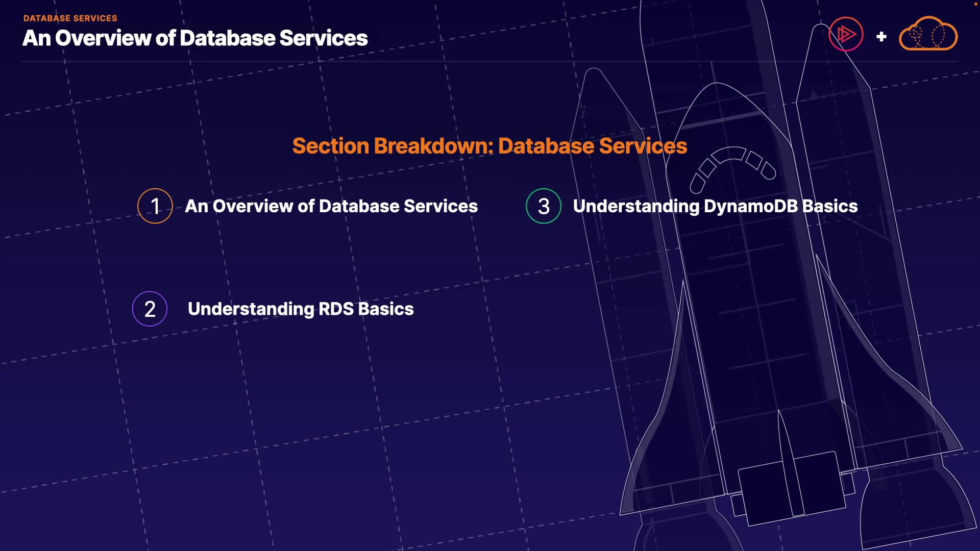
Task: Select the orange number 1 circle
Action: tap(155, 206)
